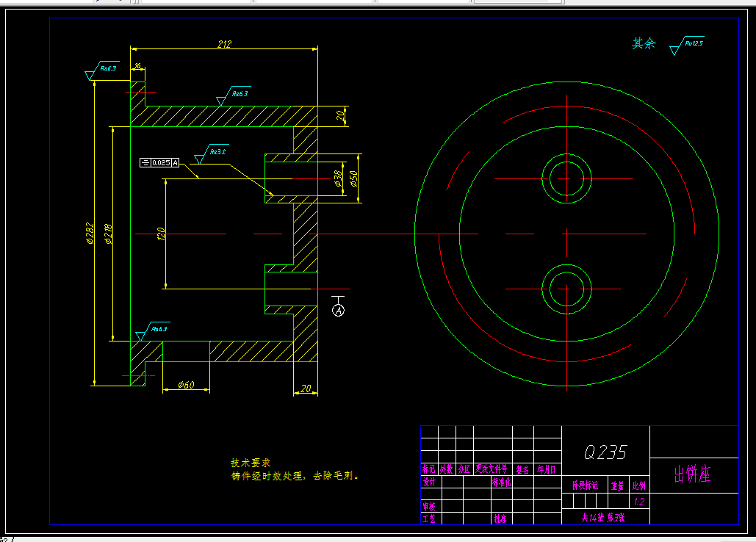
Task: Select the Ra3.2 surface roughness symbol
Action: [212, 153]
